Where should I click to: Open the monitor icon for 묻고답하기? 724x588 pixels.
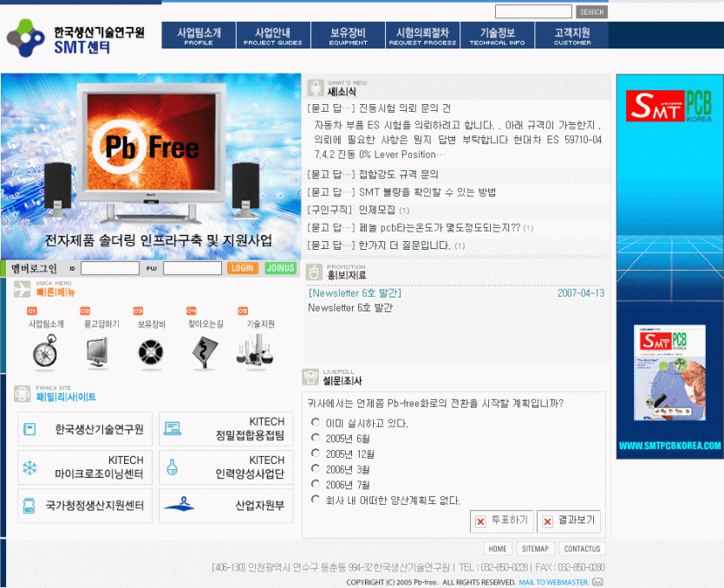pos(98,352)
